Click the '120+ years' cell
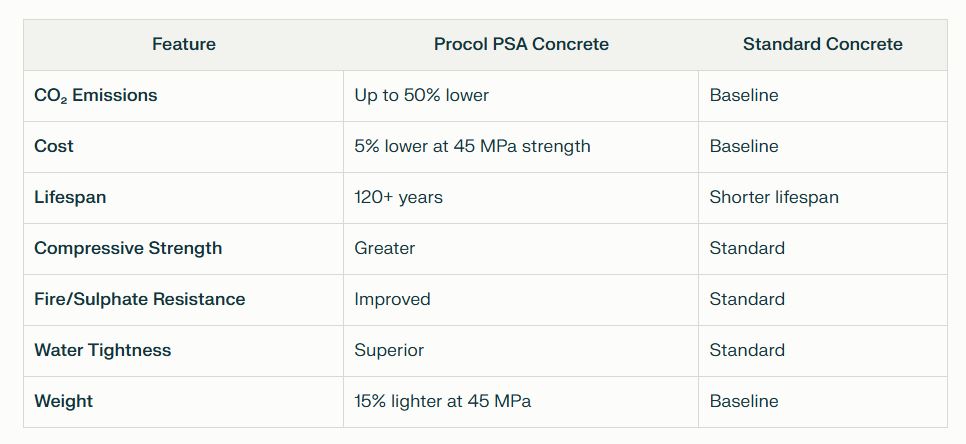Screen dimensions: 966x444 398,197
